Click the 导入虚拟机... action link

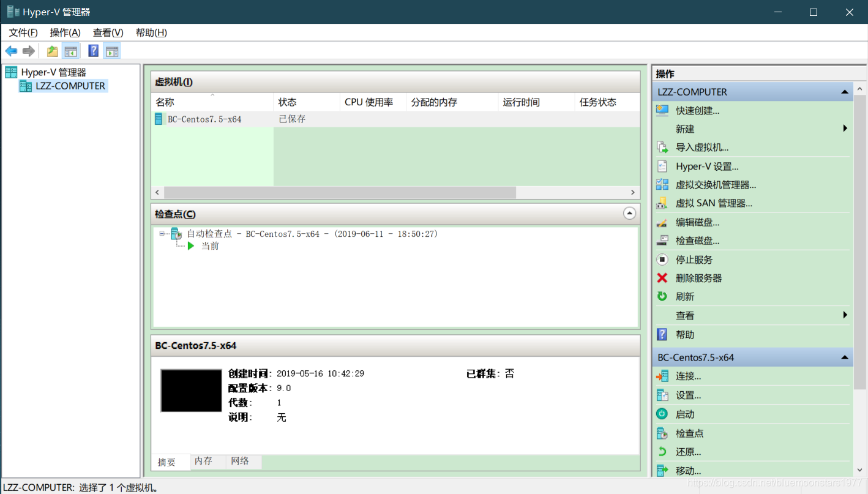[x=702, y=148]
